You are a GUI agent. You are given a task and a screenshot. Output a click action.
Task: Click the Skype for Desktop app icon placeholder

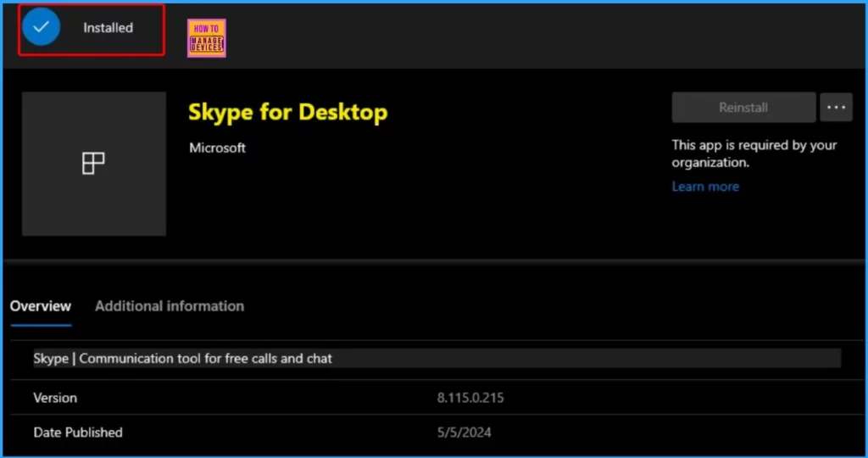click(x=94, y=164)
